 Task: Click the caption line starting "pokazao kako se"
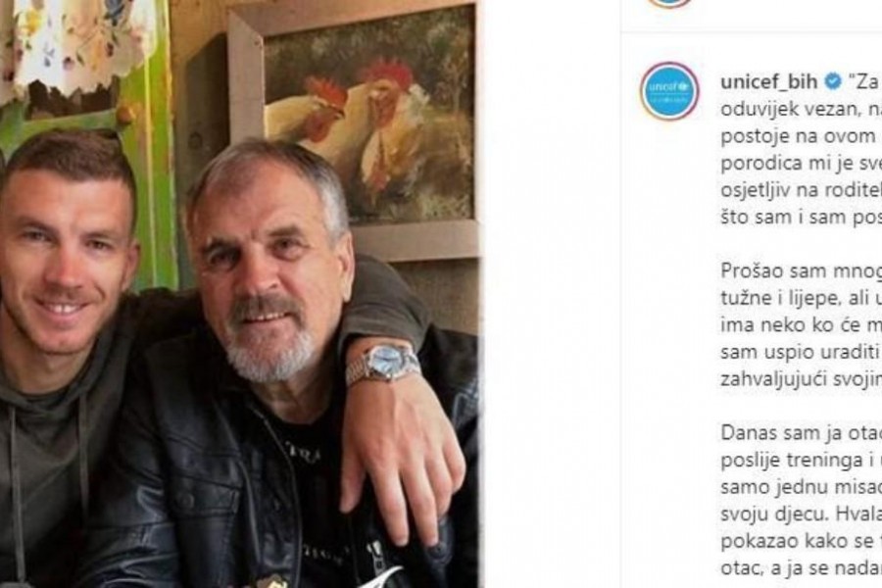801,541
